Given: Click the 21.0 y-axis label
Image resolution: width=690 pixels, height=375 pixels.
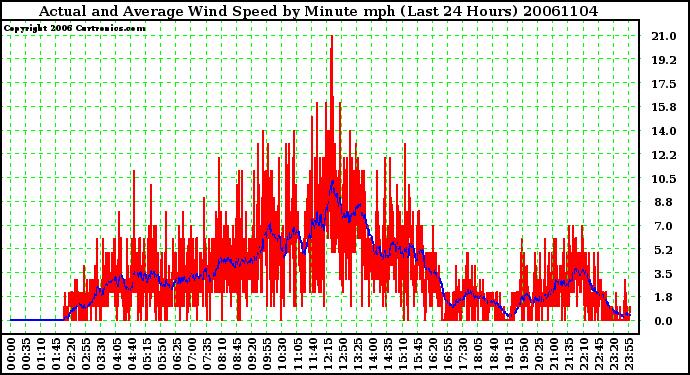Looking at the screenshot, I should (x=664, y=37).
